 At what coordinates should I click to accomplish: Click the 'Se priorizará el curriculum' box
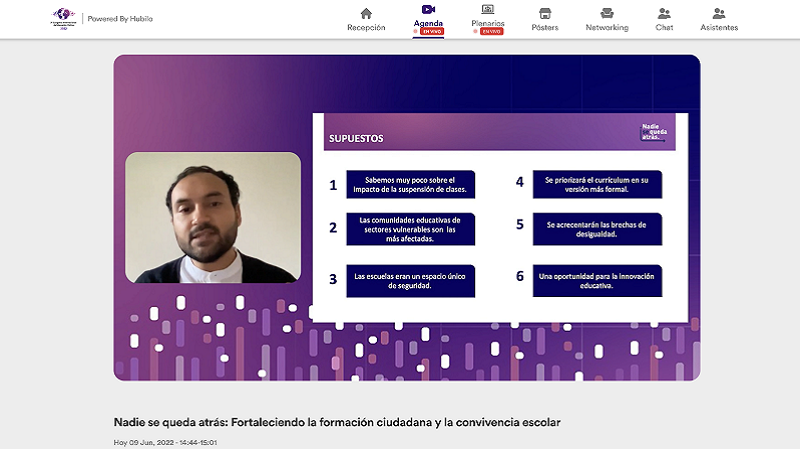(597, 185)
